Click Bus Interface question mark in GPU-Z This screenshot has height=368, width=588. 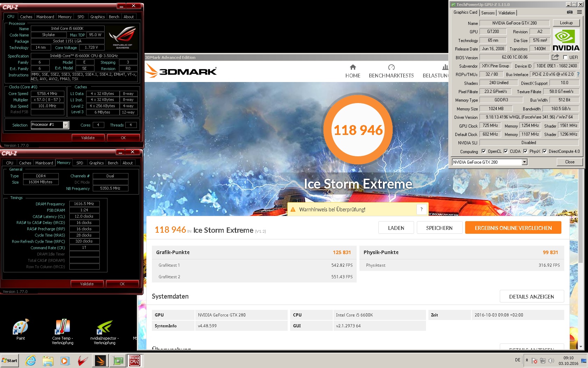pos(578,74)
